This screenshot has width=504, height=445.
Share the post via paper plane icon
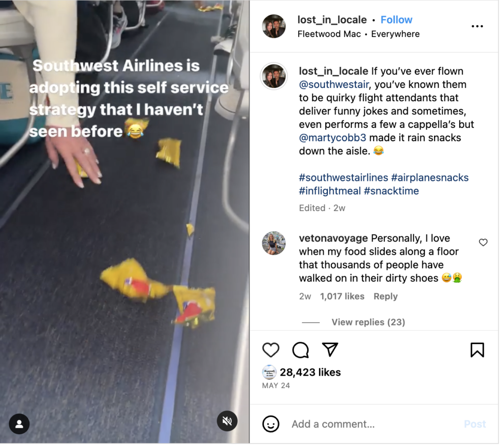tap(330, 350)
